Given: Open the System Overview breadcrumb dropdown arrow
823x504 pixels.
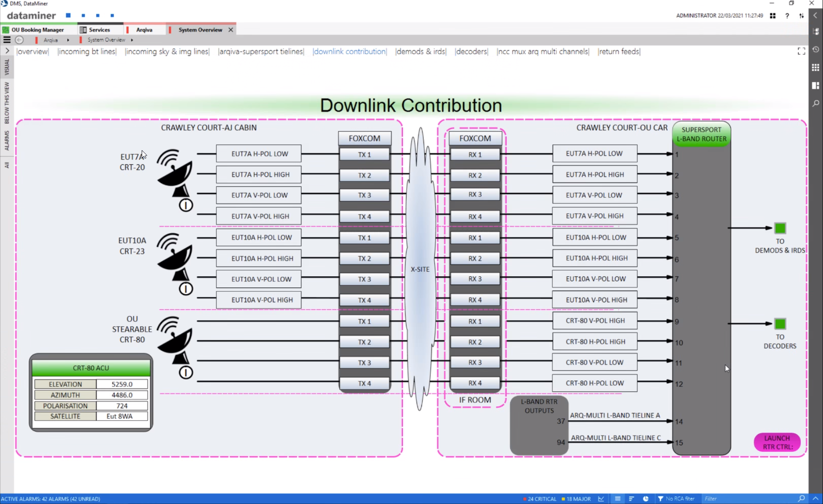Looking at the screenshot, I should 132,40.
